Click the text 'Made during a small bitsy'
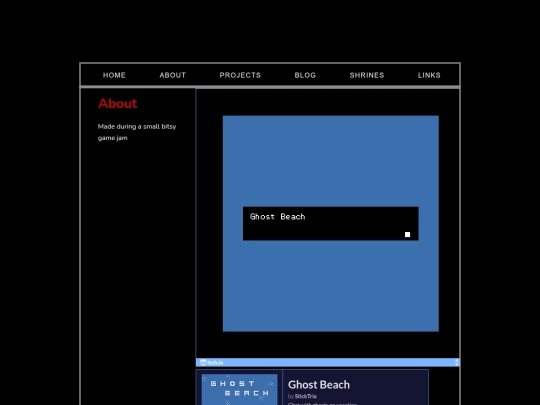 tap(137, 127)
